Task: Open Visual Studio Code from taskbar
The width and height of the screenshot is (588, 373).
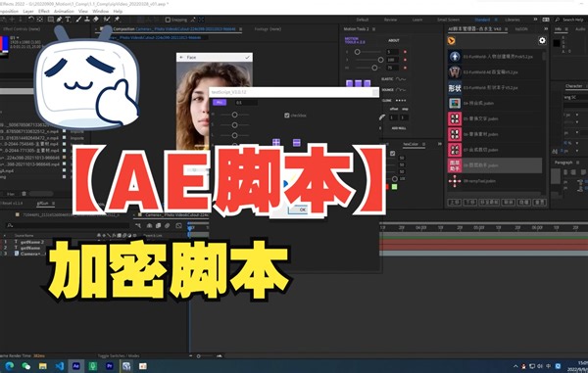Action: point(59,366)
